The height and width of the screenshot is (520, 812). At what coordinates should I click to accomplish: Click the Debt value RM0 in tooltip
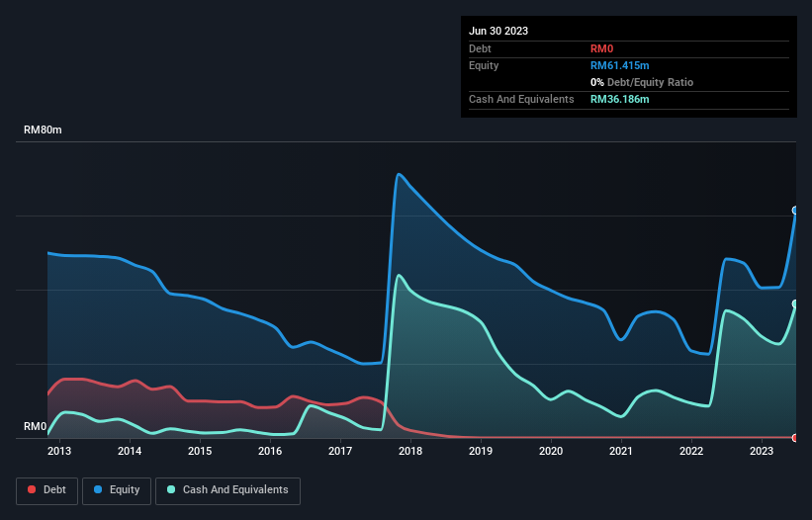click(601, 48)
